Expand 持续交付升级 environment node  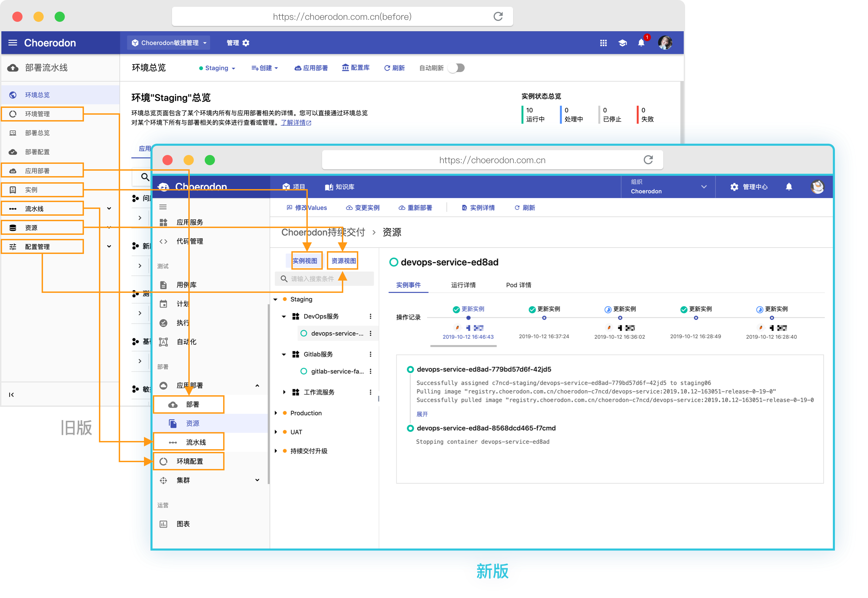[276, 451]
